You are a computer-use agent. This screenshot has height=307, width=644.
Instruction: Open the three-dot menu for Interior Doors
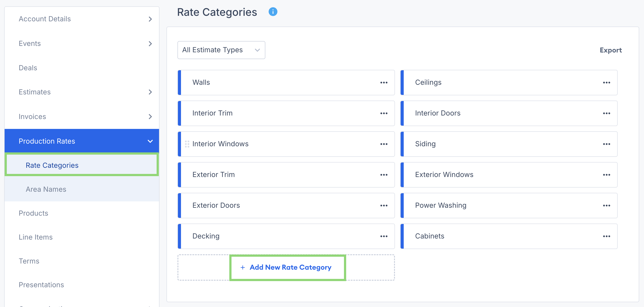pyautogui.click(x=606, y=113)
